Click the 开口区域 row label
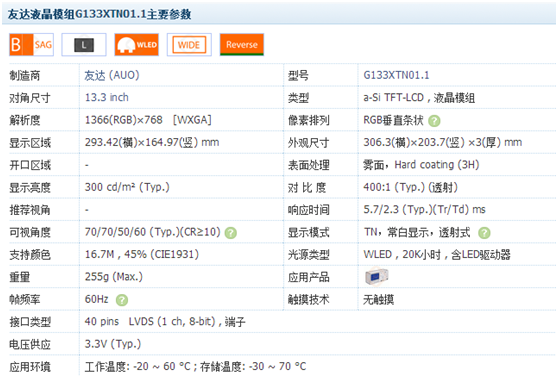 (x=30, y=165)
